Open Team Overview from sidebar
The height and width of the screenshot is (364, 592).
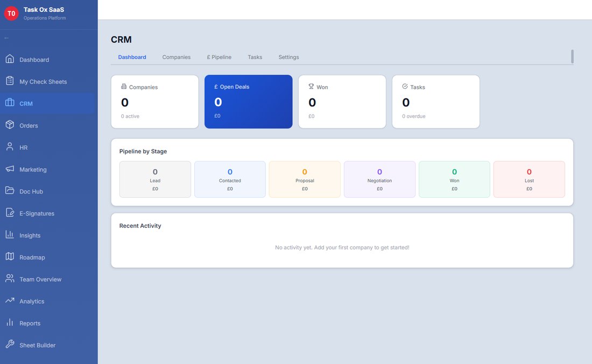click(x=47, y=279)
